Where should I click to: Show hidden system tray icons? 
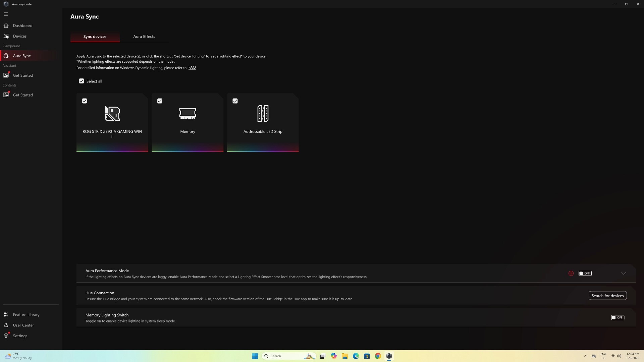point(586,356)
